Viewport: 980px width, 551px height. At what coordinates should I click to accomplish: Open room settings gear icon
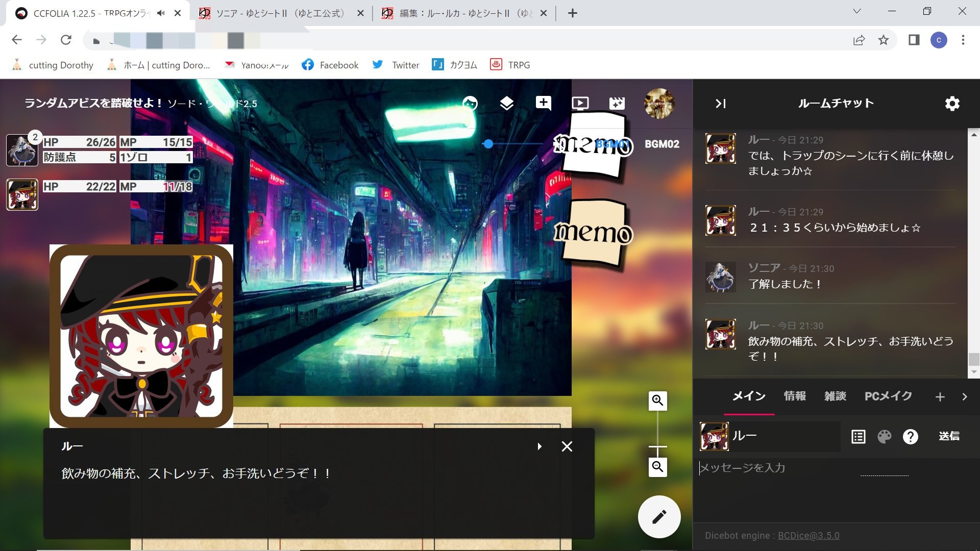click(952, 104)
